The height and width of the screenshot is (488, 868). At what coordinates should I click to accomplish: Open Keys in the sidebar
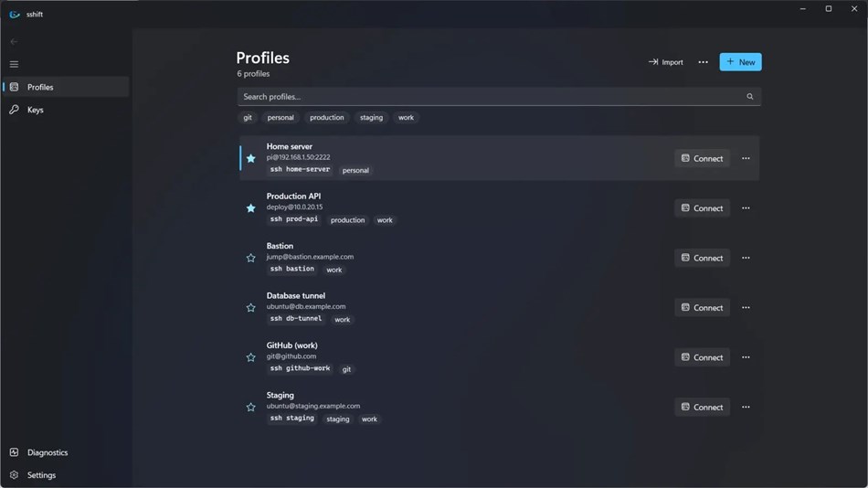pos(66,110)
